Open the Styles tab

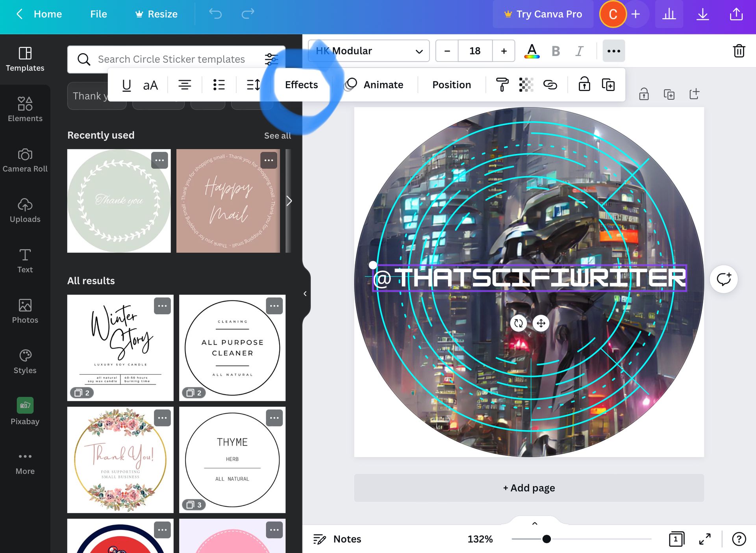pos(25,362)
